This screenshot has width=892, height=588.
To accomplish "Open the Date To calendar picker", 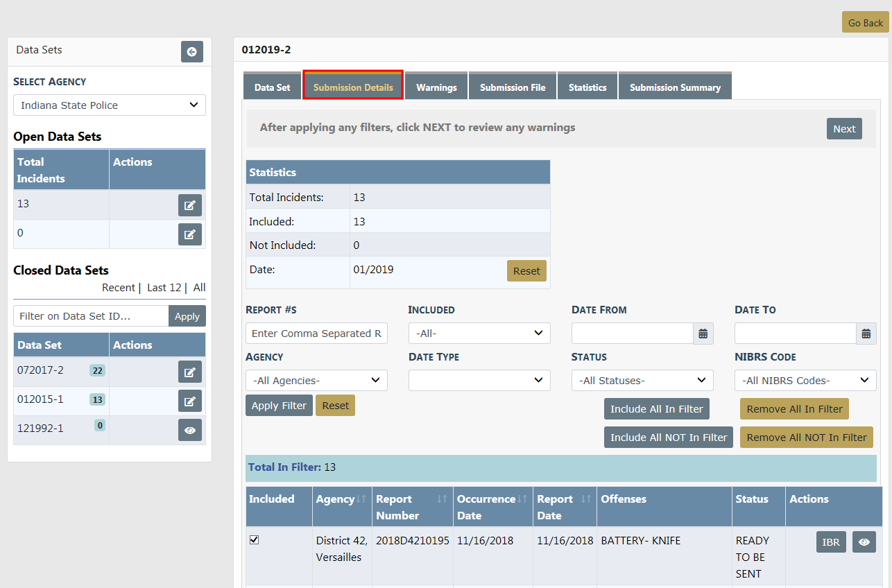I will point(866,334).
